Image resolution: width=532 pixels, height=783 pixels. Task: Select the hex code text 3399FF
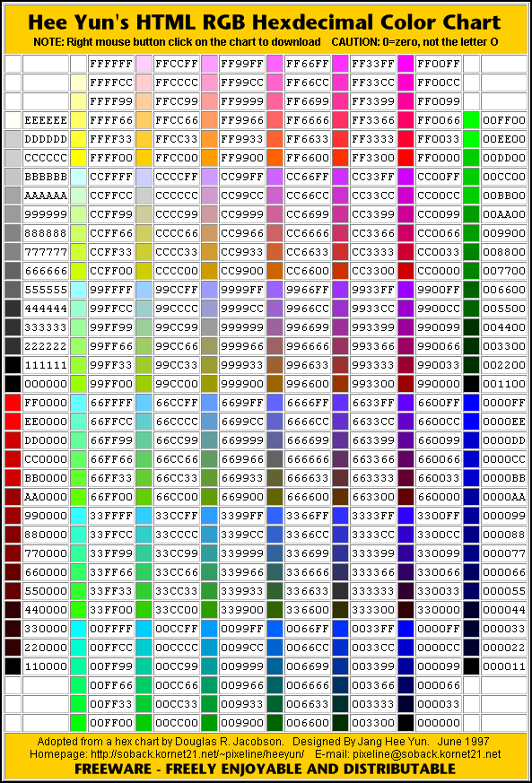coord(242,516)
